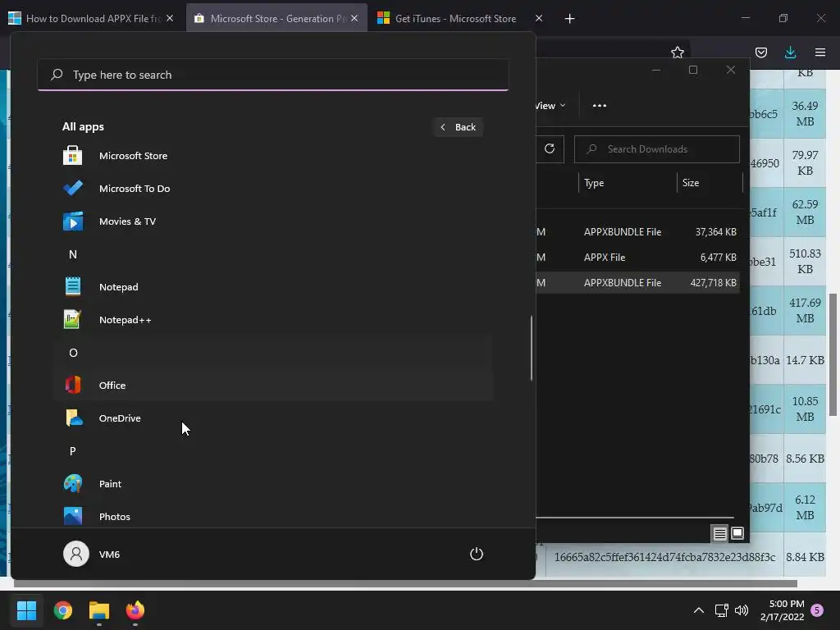Click the browser page horizontal scrollbar

[405, 583]
